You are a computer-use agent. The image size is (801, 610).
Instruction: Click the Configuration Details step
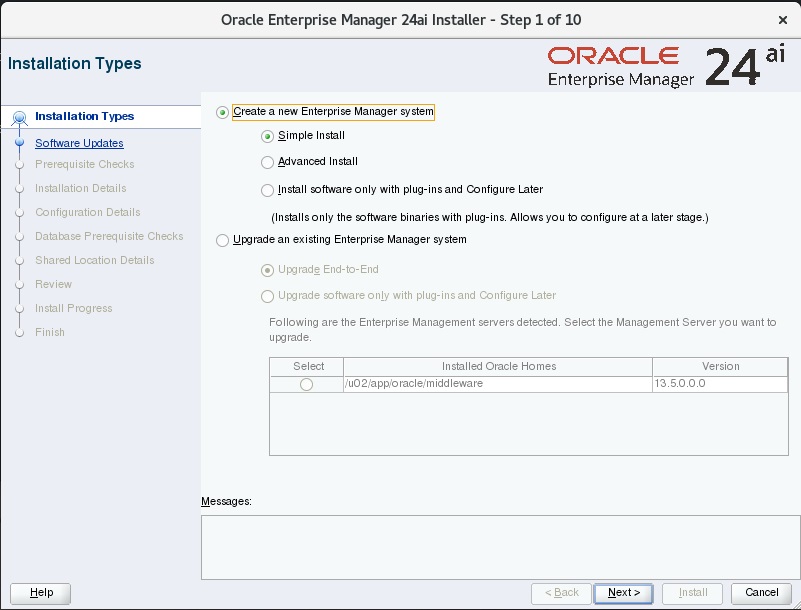pyautogui.click(x=87, y=212)
